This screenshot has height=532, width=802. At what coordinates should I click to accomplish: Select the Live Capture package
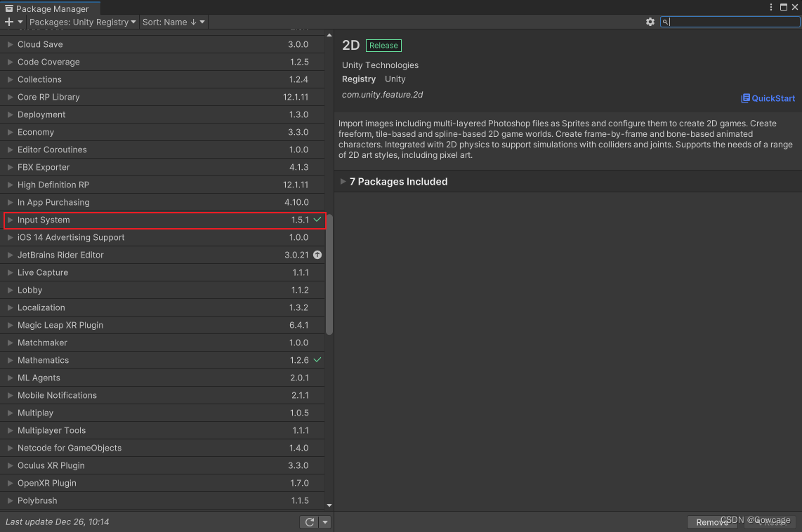tap(162, 272)
